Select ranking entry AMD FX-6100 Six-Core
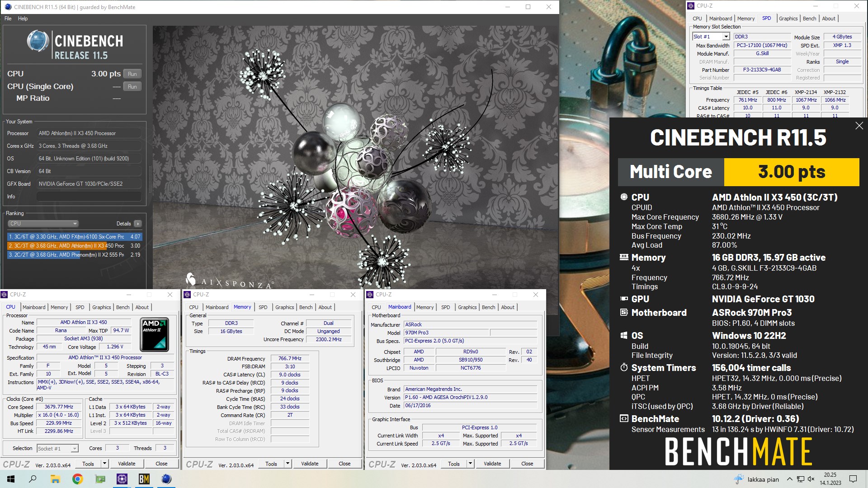 click(x=75, y=237)
